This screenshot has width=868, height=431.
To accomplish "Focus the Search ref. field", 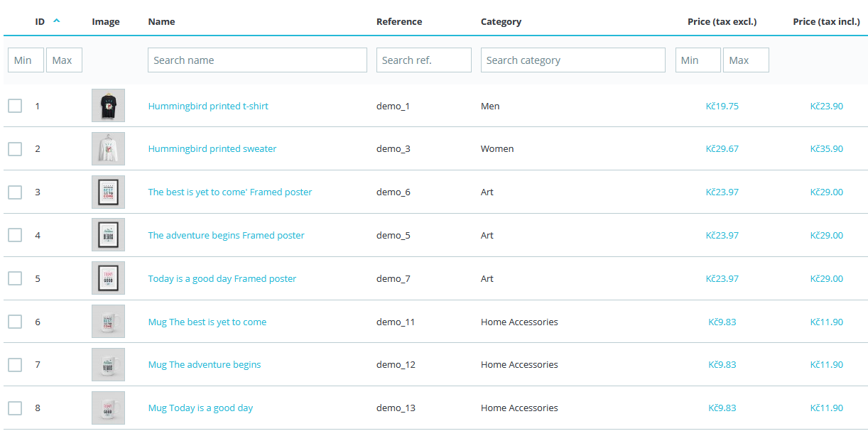I will (424, 60).
